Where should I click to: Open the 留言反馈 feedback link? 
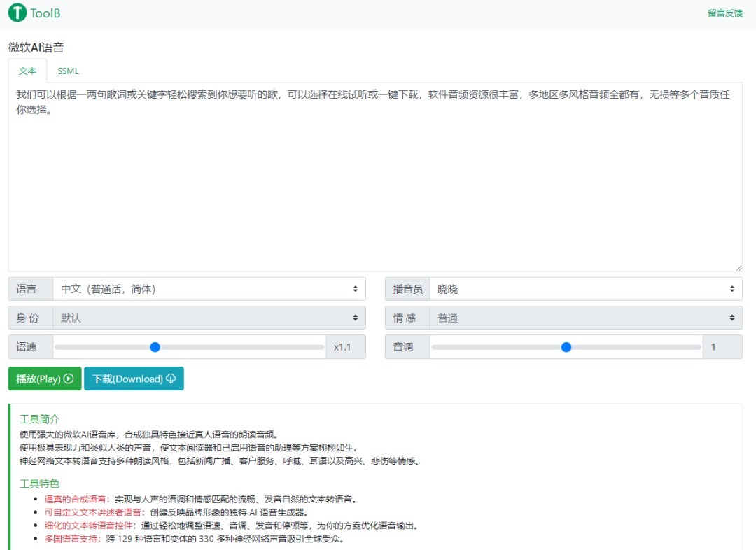coord(724,13)
